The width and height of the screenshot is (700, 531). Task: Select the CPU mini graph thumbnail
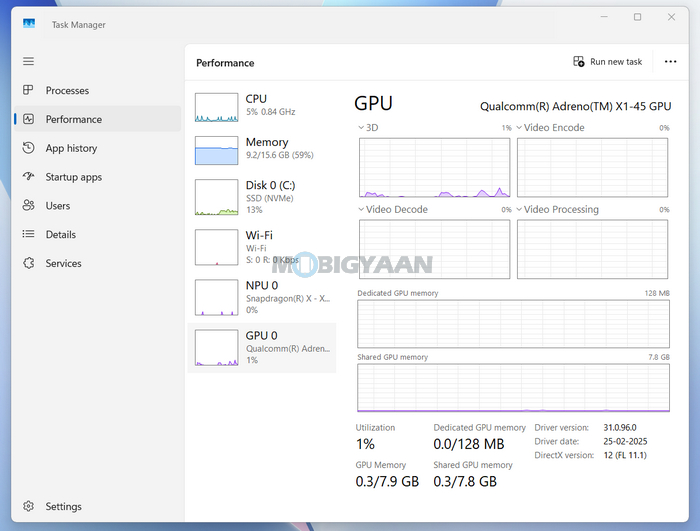pos(217,107)
